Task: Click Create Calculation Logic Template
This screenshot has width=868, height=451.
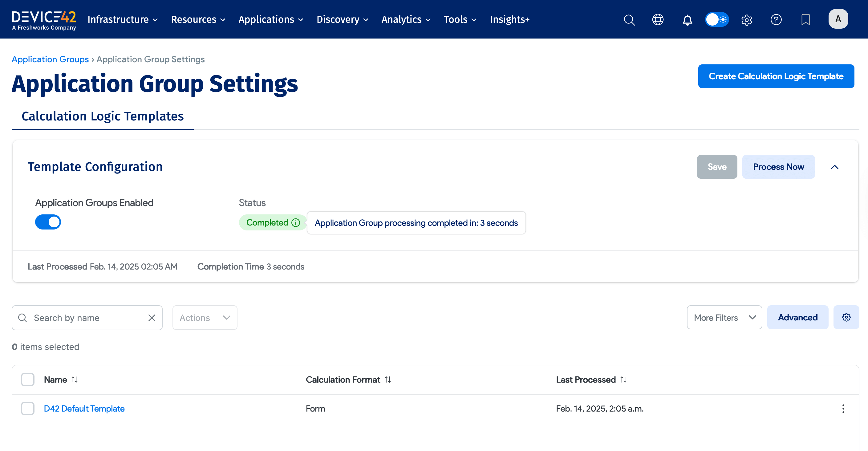Action: [x=776, y=76]
